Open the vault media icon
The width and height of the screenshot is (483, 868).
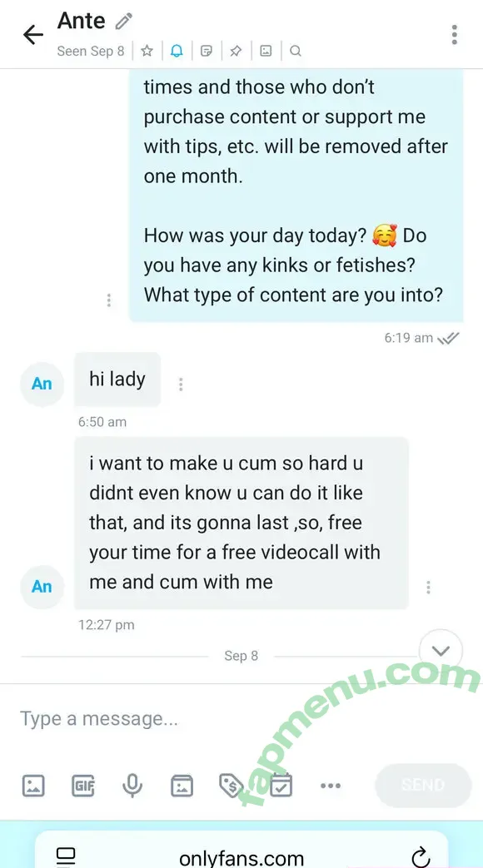tap(182, 786)
